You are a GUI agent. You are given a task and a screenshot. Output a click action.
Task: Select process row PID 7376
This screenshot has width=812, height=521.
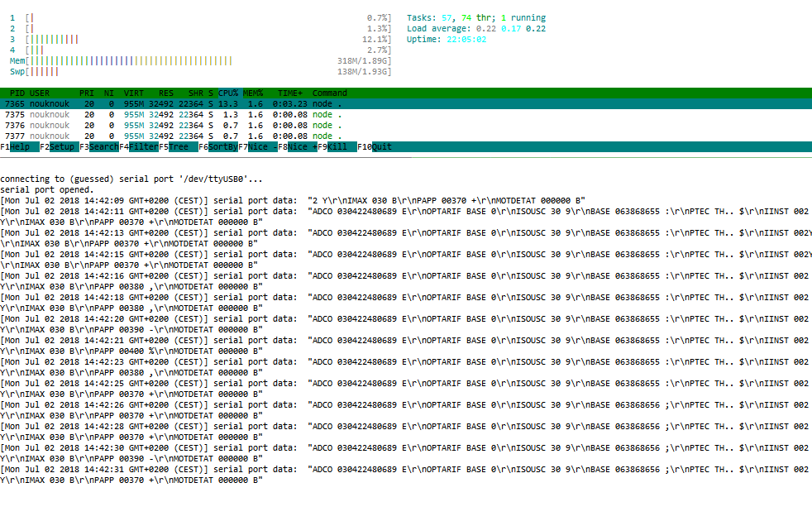[406, 126]
